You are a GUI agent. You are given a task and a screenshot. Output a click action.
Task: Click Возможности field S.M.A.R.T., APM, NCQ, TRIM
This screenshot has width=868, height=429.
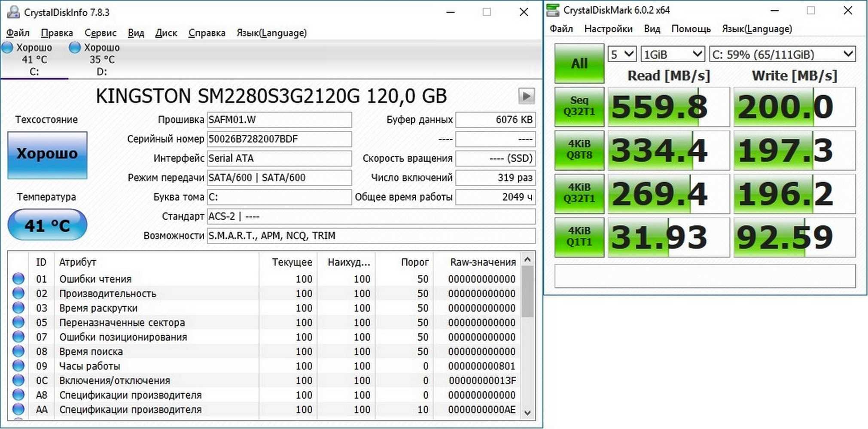pyautogui.click(x=372, y=236)
